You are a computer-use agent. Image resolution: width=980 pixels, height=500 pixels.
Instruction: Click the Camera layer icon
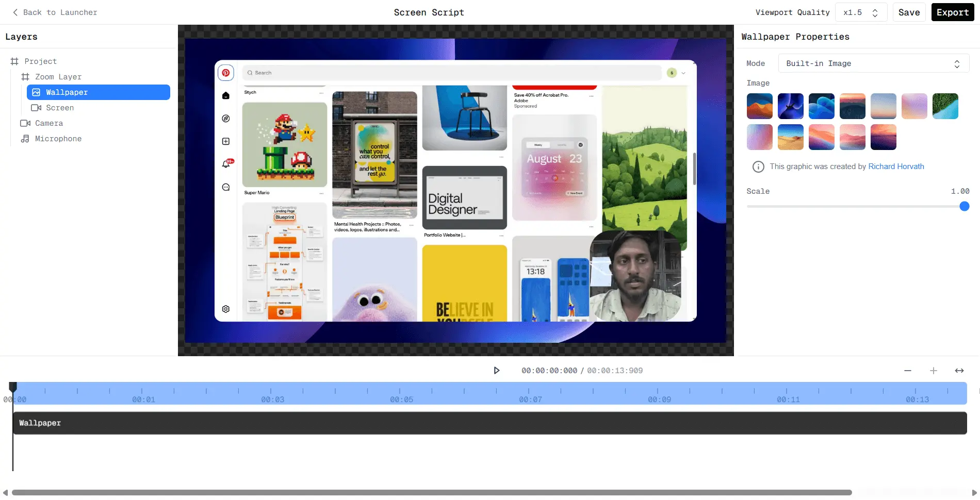coord(25,123)
